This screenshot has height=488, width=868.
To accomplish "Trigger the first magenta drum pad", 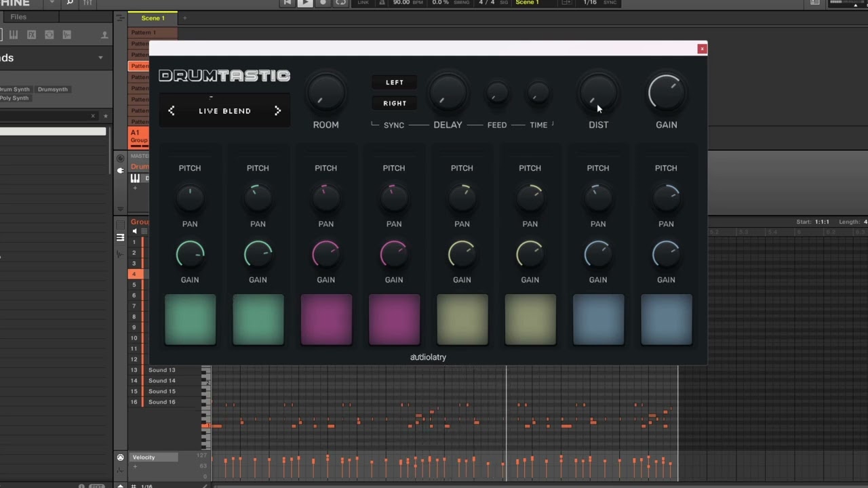I will coord(326,320).
